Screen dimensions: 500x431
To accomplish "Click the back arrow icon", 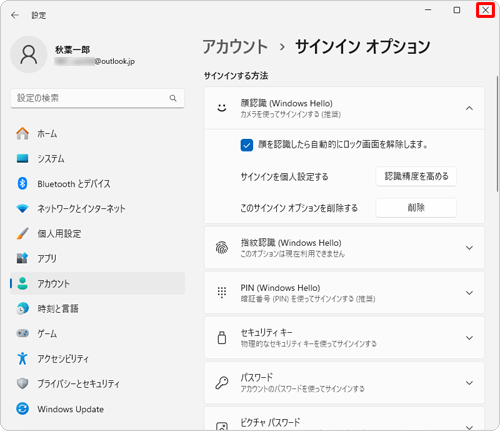I will (15, 15).
